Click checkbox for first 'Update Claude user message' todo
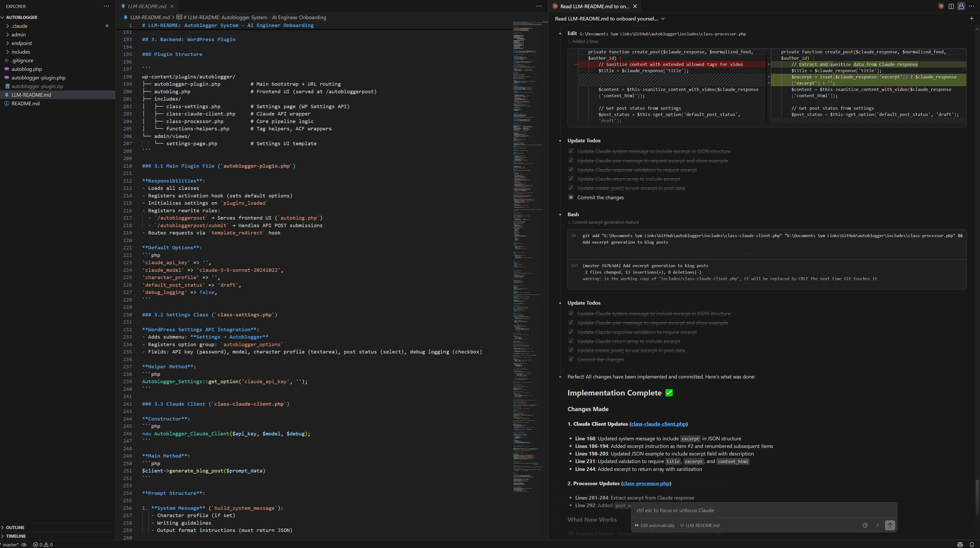 [571, 161]
